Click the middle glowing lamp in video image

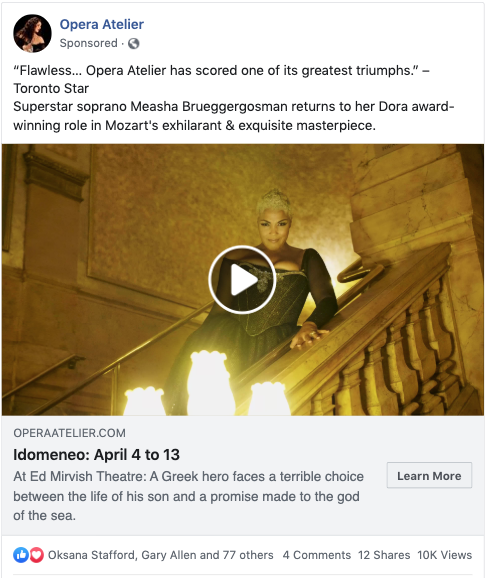(210, 383)
